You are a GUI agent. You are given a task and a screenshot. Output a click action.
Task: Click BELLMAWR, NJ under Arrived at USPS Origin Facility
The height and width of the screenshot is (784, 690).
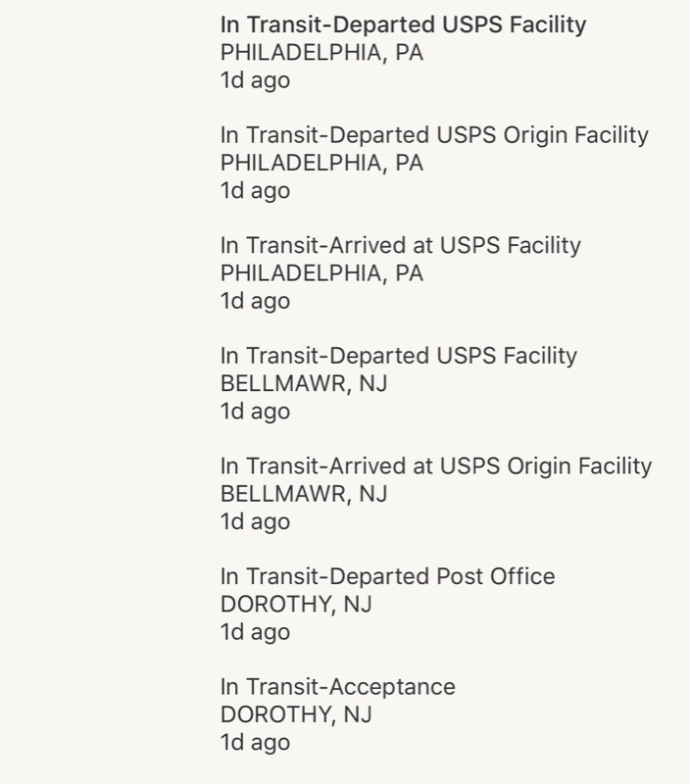click(303, 494)
